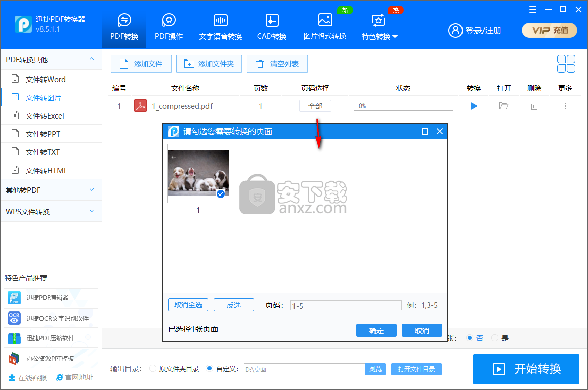Switch to grid view icon

566,64
